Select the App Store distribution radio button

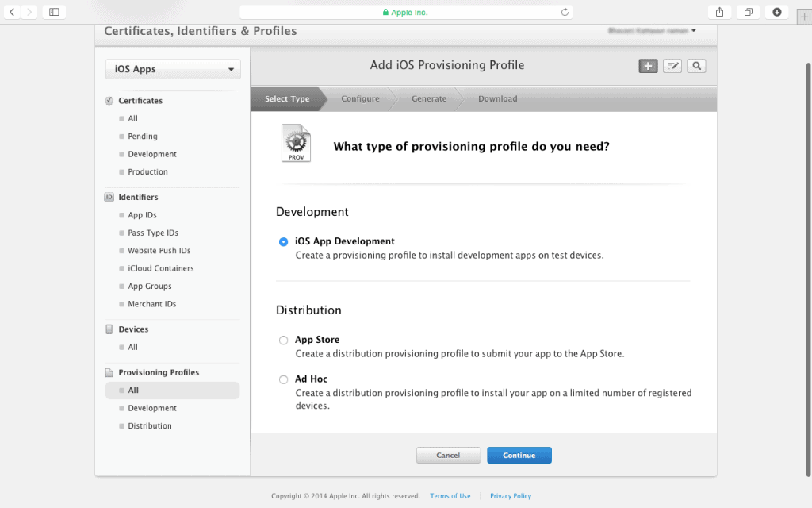283,340
